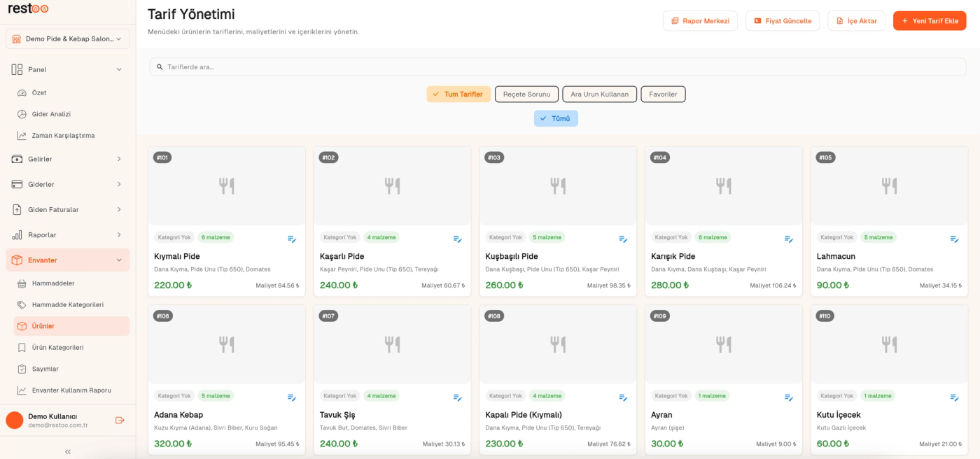Click the orange Demo Kullanıcı avatar
The image size is (980, 459).
point(15,420)
